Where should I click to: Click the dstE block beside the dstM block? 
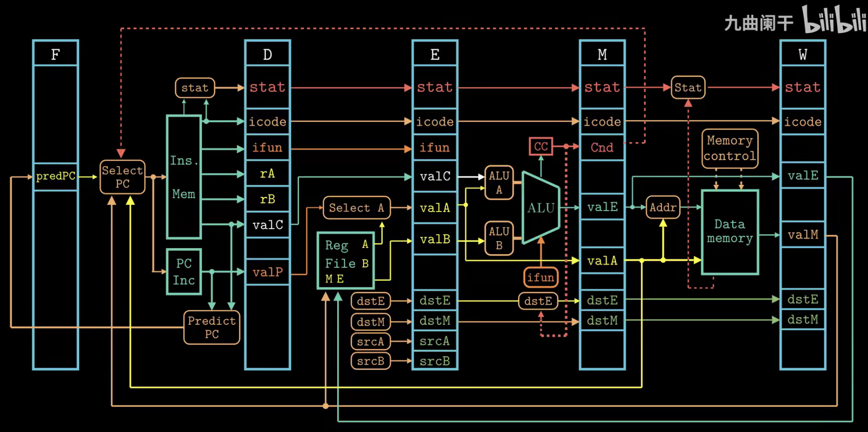pos(371,301)
